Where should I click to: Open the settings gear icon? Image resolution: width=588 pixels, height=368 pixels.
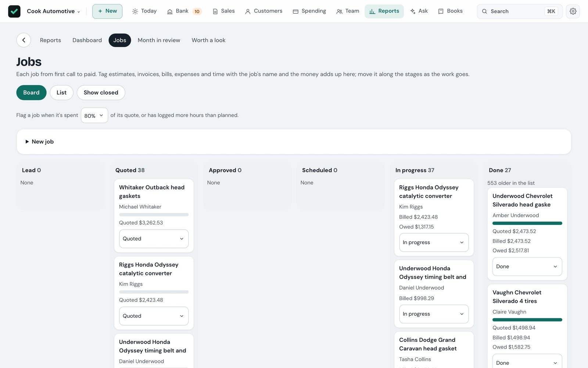tap(573, 11)
